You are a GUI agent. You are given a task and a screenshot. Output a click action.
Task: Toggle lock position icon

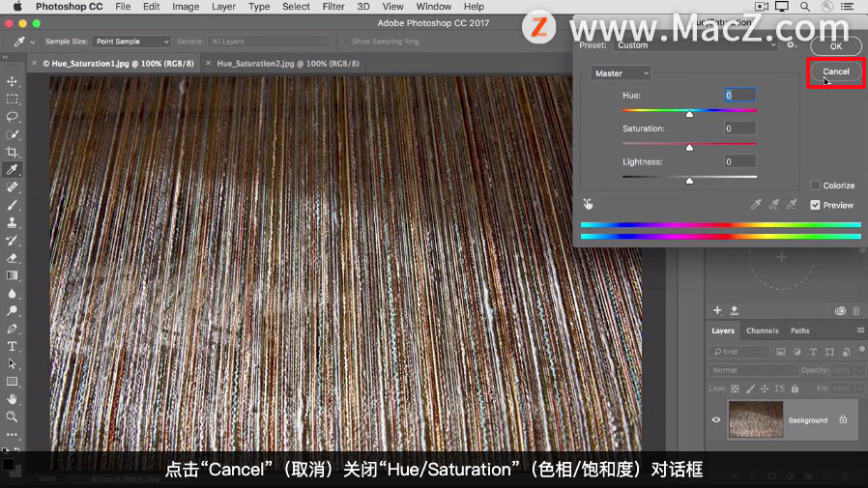coord(765,389)
